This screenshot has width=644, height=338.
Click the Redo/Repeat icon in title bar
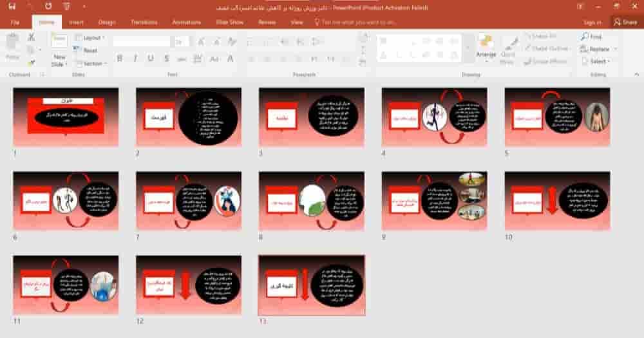(x=48, y=6)
